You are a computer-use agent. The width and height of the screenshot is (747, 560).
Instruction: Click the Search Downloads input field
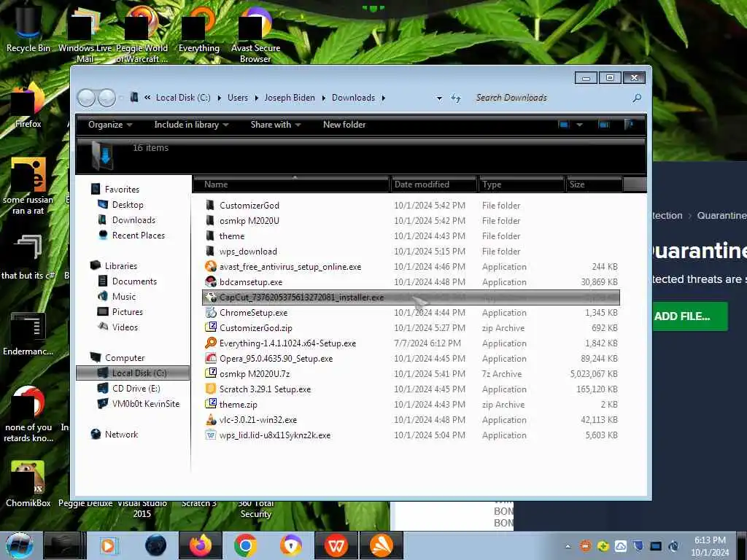550,98
